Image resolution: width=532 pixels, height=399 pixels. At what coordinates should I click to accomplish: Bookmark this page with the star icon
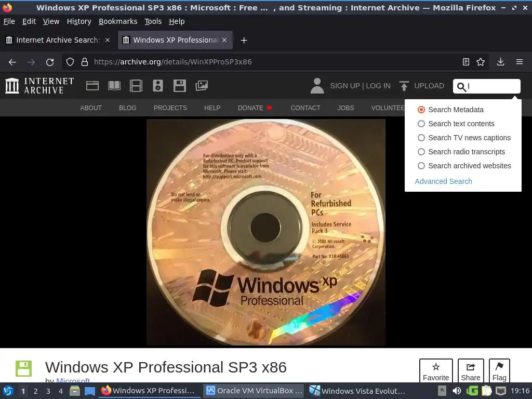click(x=481, y=62)
